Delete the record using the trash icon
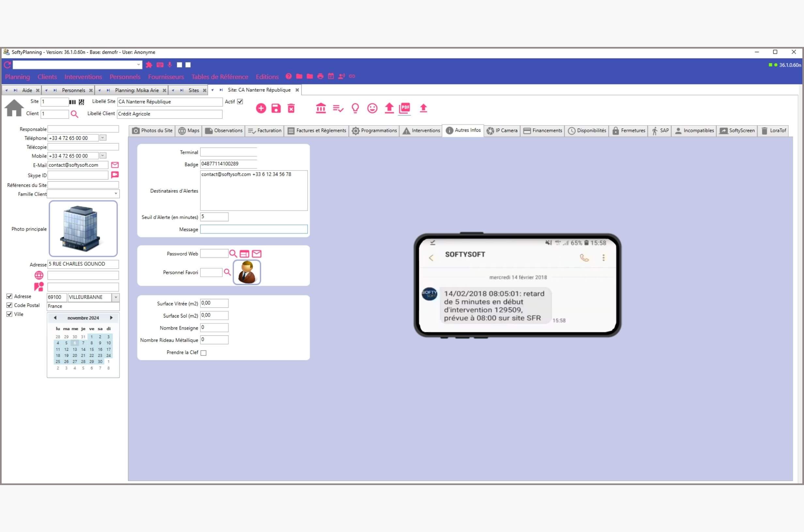 click(291, 108)
